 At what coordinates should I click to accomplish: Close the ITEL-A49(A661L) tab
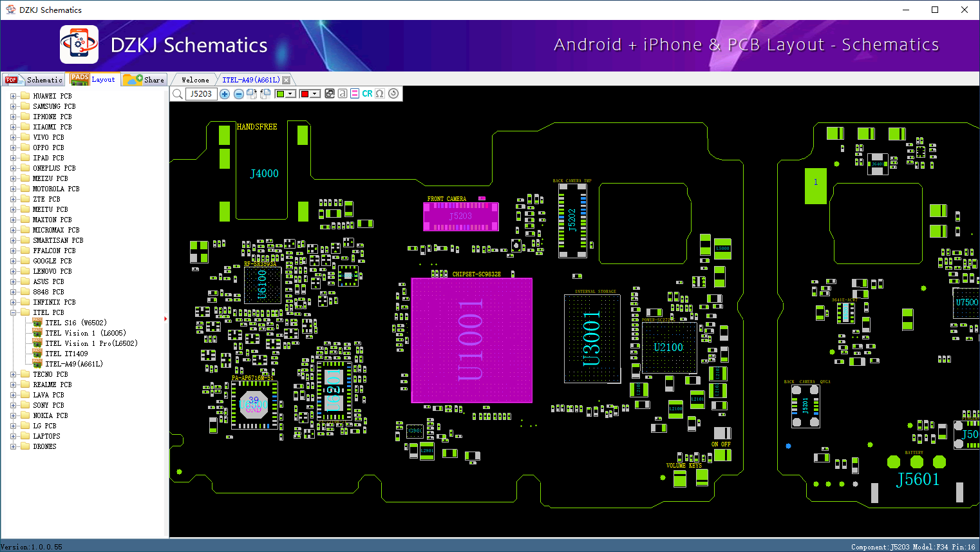pos(287,80)
